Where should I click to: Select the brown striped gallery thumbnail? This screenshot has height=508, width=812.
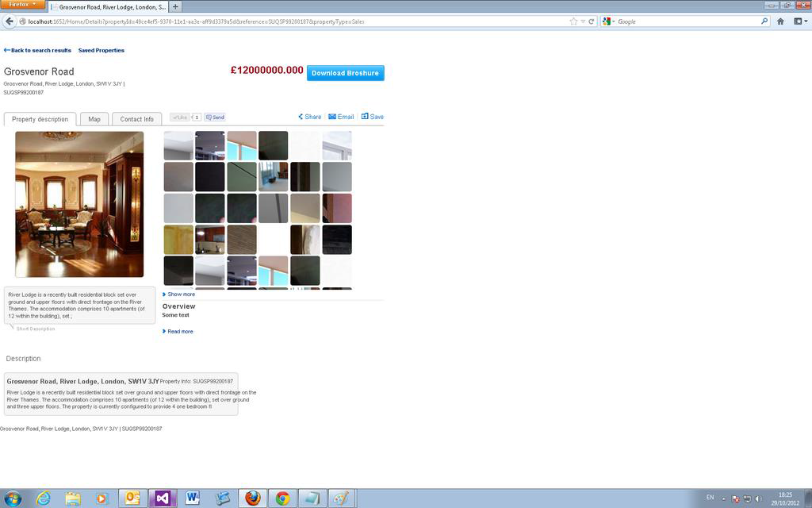point(242,240)
